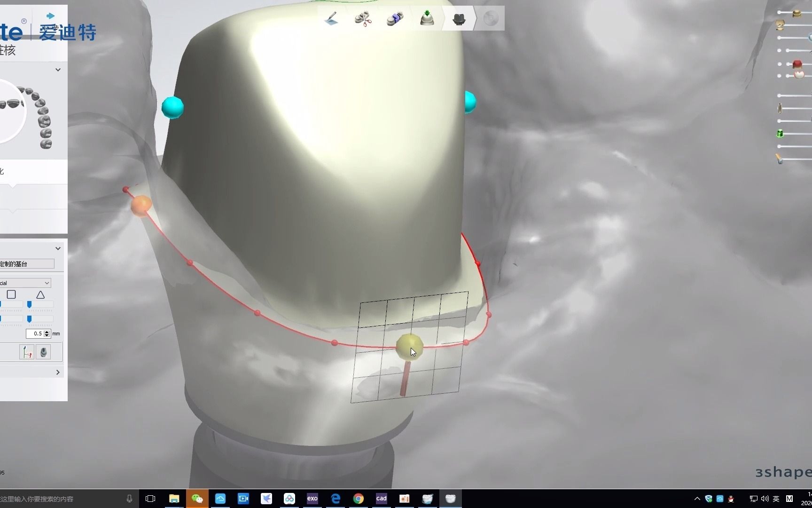Decrease the mm value with down spinner
The height and width of the screenshot is (508, 812).
(x=47, y=335)
